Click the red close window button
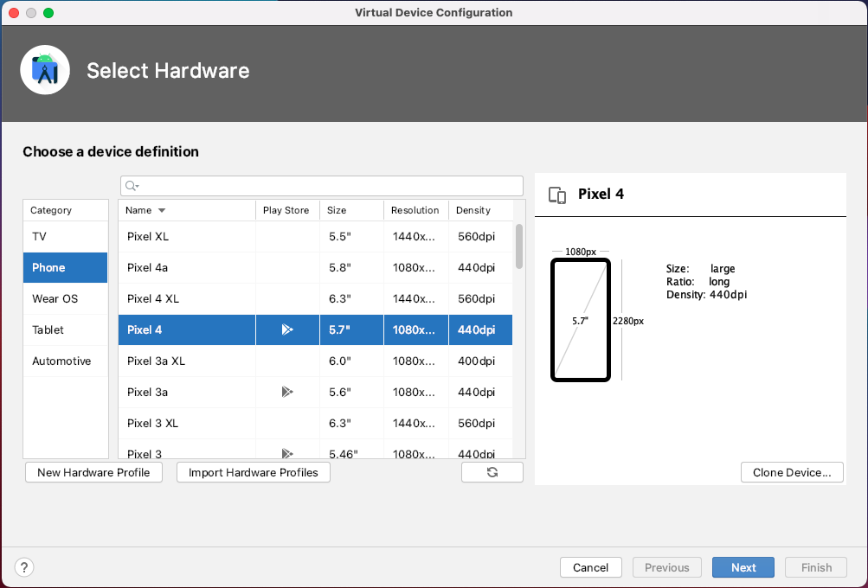The height and width of the screenshot is (588, 868). point(14,13)
